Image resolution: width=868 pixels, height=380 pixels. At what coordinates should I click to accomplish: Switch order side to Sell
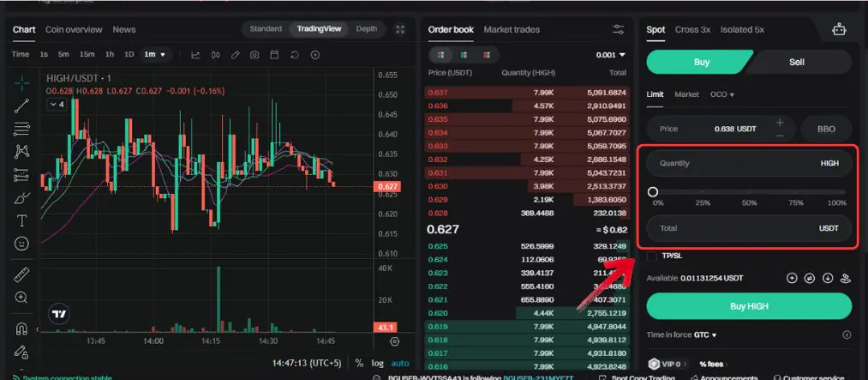pos(797,62)
